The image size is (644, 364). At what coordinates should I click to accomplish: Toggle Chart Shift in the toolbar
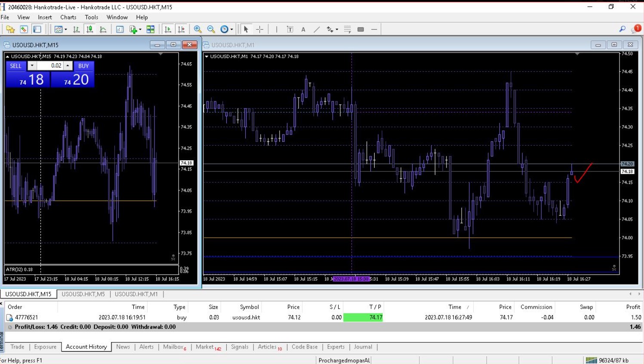181,29
